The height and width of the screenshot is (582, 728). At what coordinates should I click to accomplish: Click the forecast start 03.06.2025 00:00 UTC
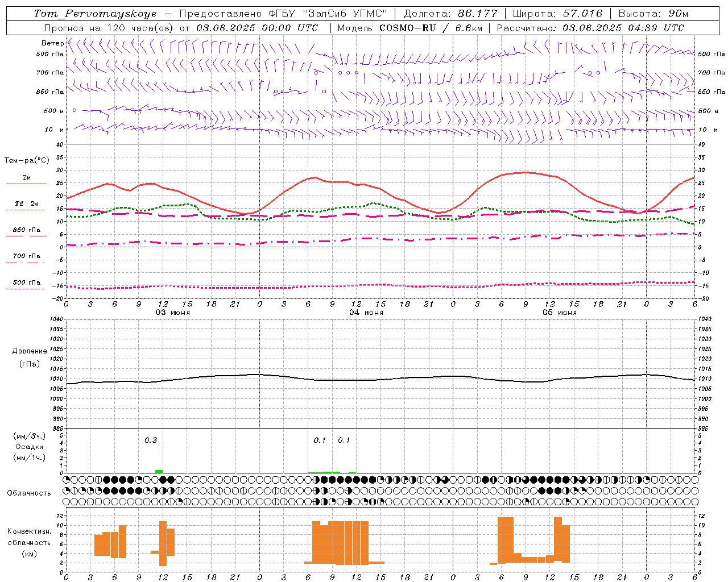click(257, 28)
